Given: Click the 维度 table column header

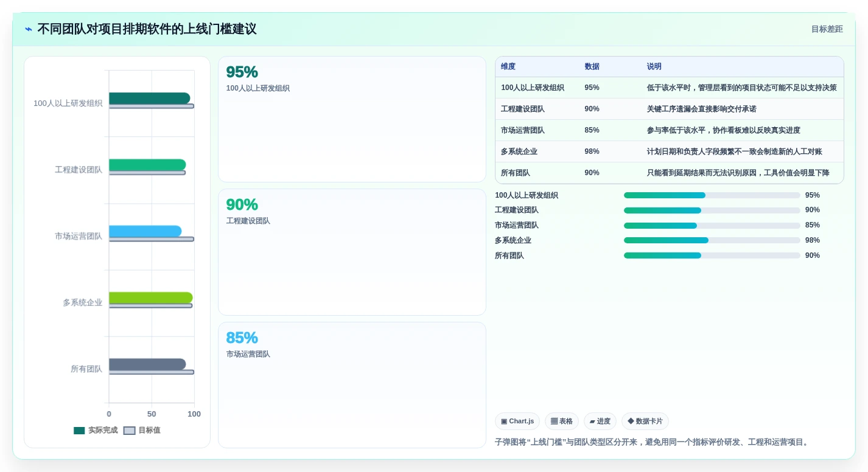Looking at the screenshot, I should (x=508, y=67).
